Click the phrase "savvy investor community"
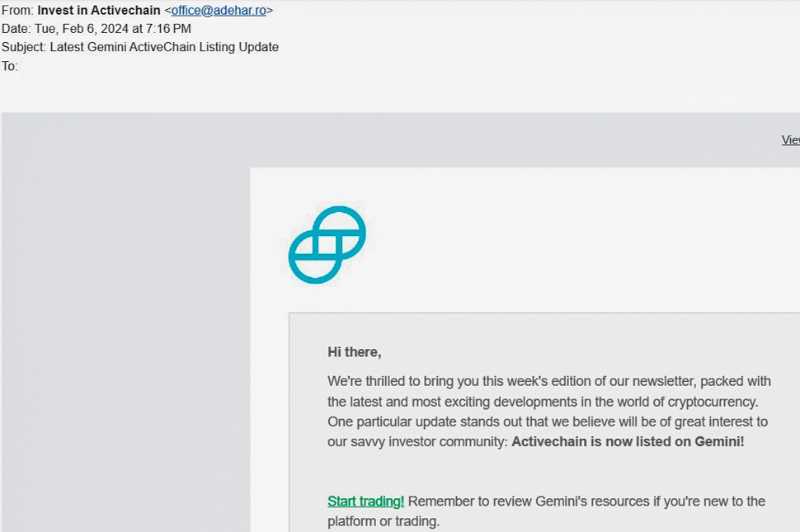The image size is (800, 532). 428,442
